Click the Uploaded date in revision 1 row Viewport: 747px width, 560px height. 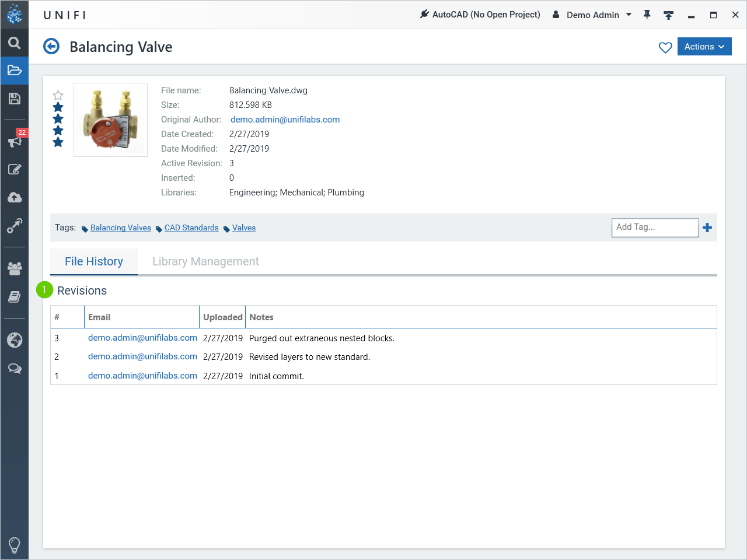223,376
